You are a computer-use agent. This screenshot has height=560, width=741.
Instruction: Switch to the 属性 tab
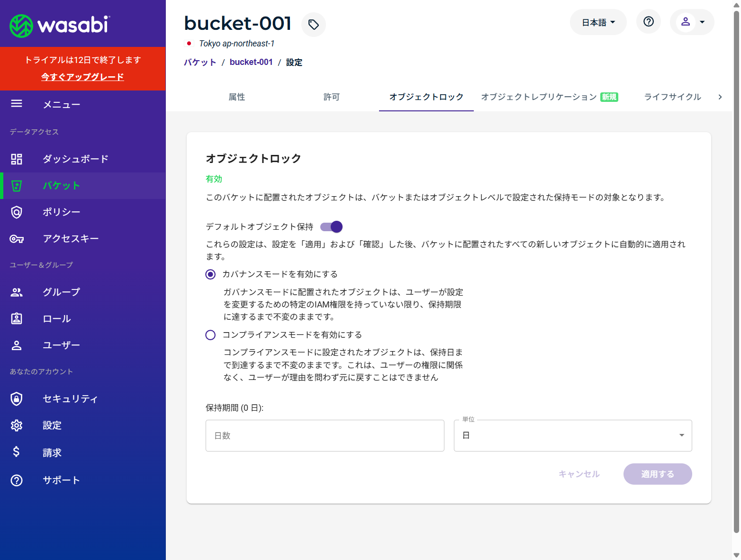237,97
